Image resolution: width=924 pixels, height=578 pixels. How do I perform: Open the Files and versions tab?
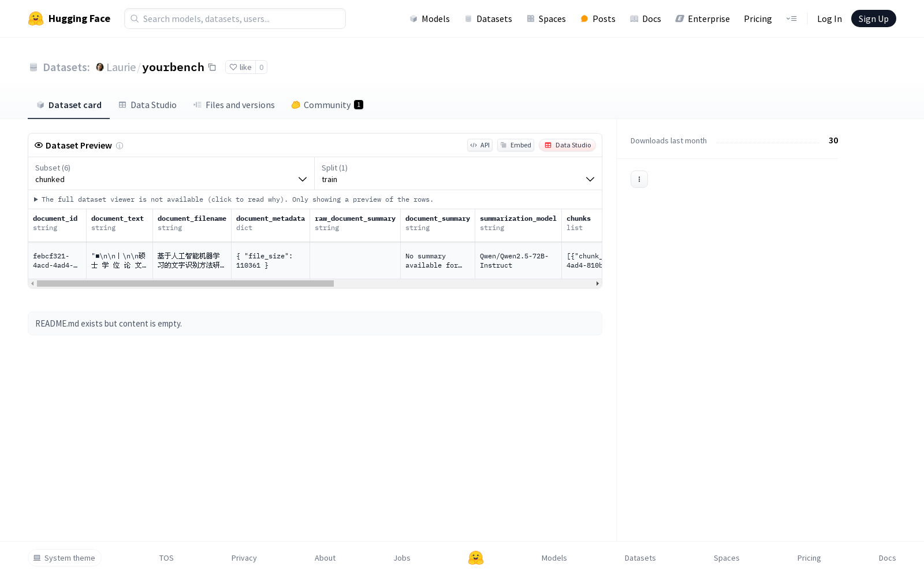pyautogui.click(x=234, y=105)
